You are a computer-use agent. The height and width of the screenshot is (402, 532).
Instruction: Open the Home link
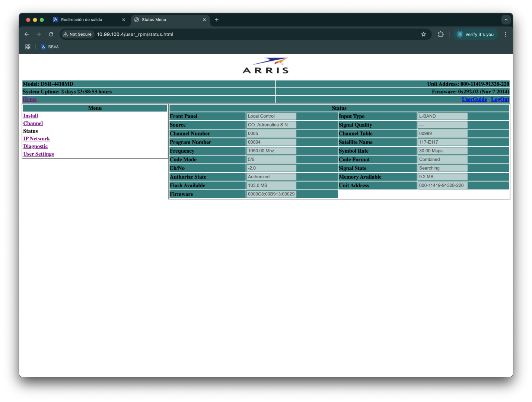[30, 99]
